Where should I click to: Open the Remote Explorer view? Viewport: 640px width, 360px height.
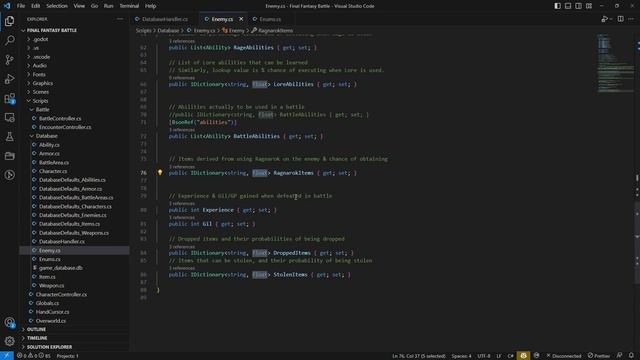tap(9, 118)
